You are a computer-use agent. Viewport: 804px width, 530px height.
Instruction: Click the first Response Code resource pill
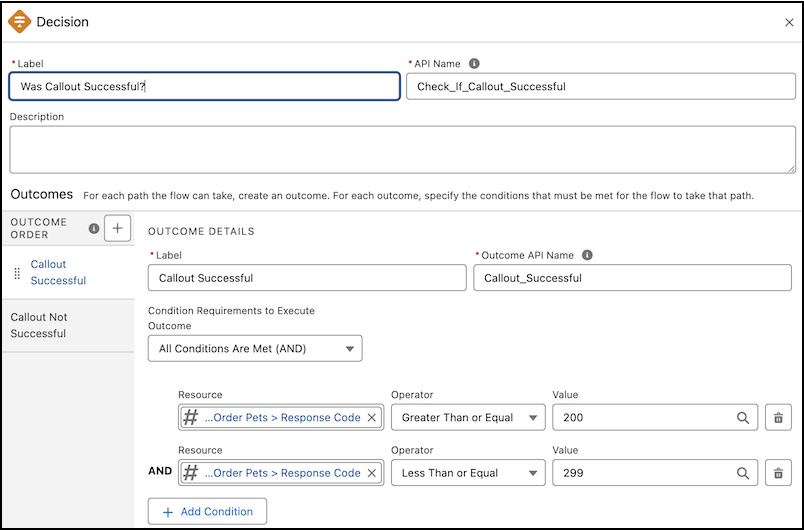point(281,417)
